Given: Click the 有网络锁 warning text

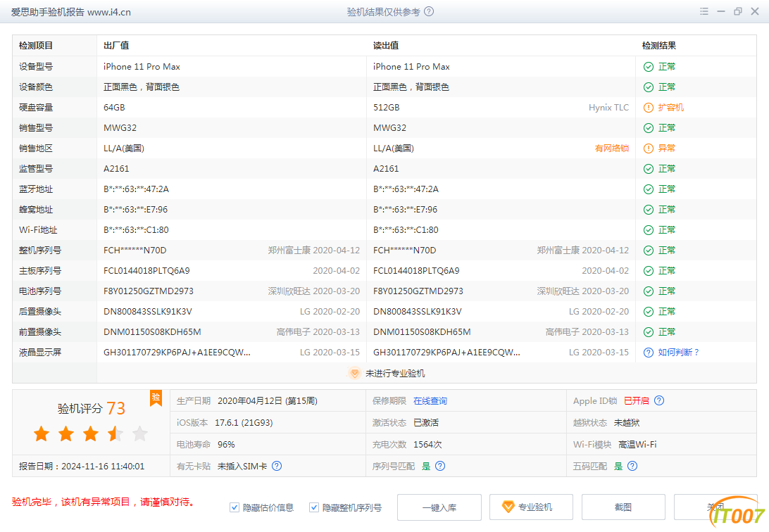Looking at the screenshot, I should pyautogui.click(x=611, y=148).
